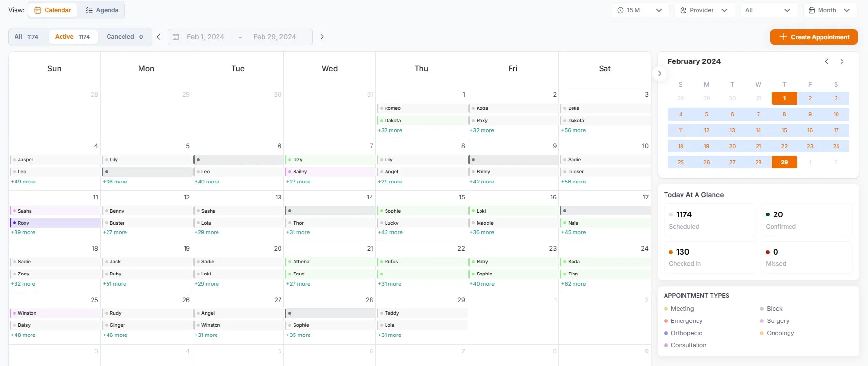
Task: Switch to the Calendar view
Action: (x=52, y=10)
